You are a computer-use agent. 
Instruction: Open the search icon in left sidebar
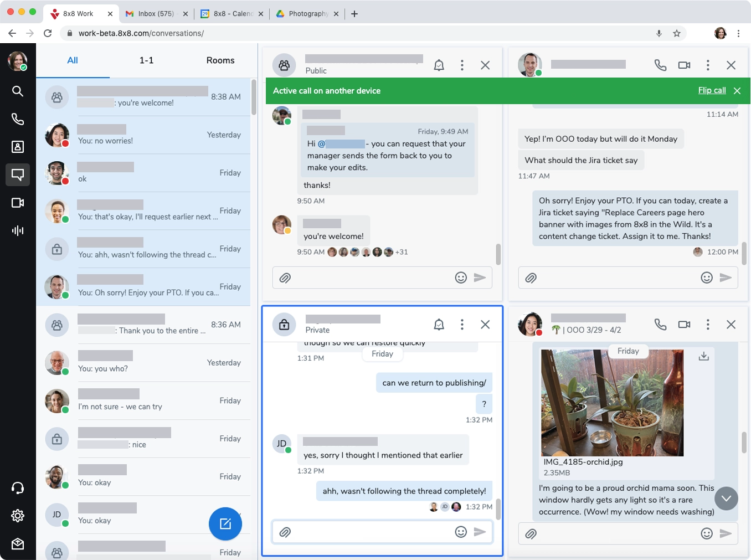click(x=18, y=91)
